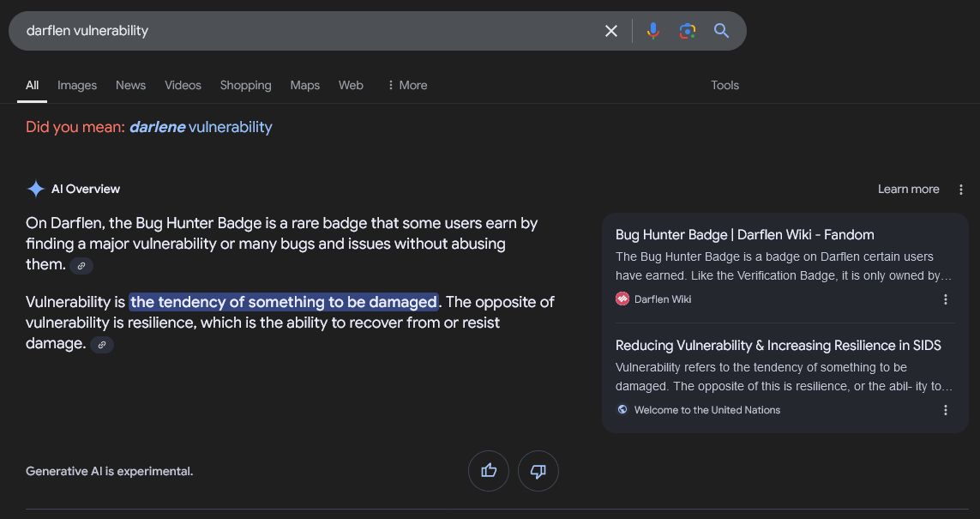Viewport: 980px width, 519px height.
Task: Click 'Generative AI is experimental.' notice
Action: coord(110,472)
